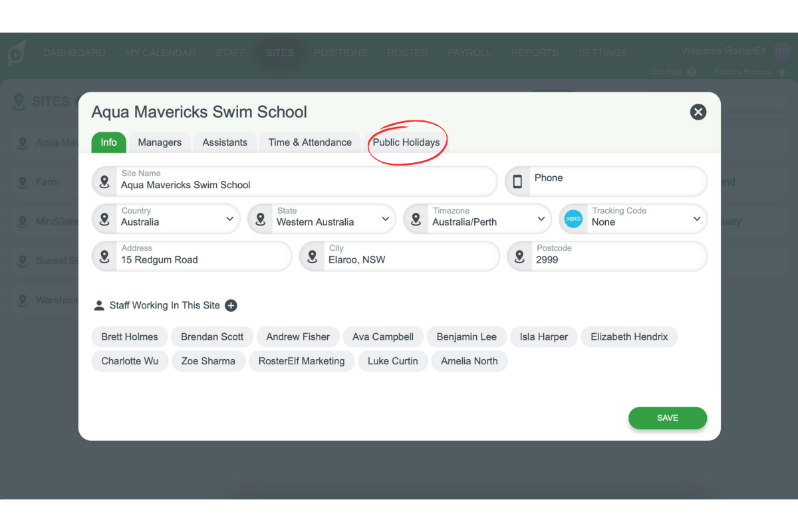798x532 pixels.
Task: Expand the State dropdown showing Western Australia
Action: point(385,219)
